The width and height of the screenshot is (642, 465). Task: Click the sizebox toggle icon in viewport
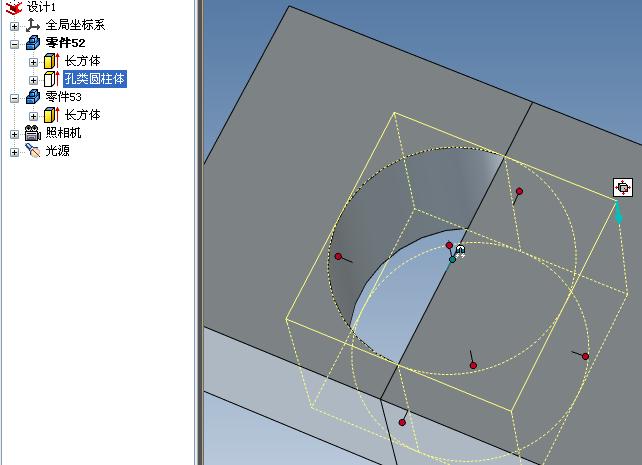(x=623, y=188)
